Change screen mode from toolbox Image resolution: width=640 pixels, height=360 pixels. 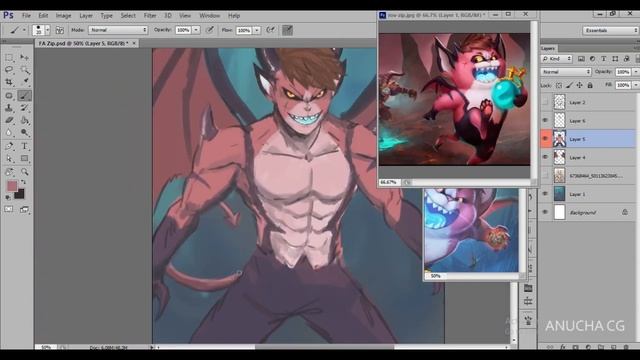click(x=24, y=209)
